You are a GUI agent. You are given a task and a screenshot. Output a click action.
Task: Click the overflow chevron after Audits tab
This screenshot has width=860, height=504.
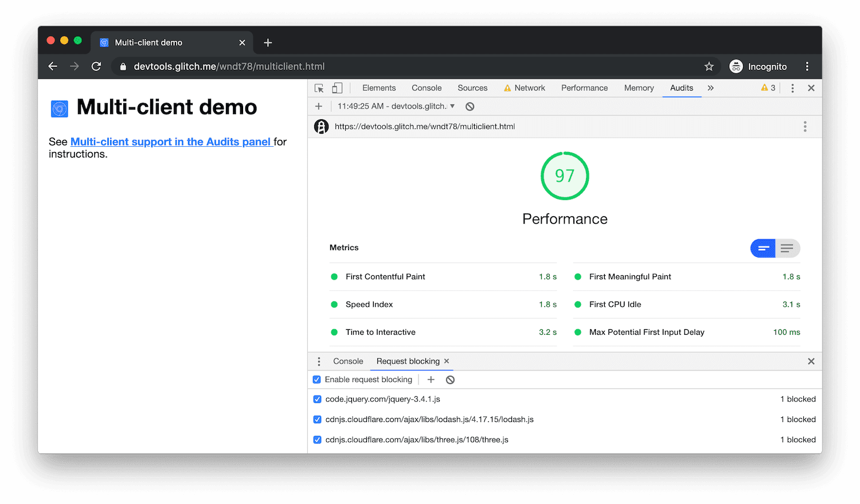tap(710, 88)
